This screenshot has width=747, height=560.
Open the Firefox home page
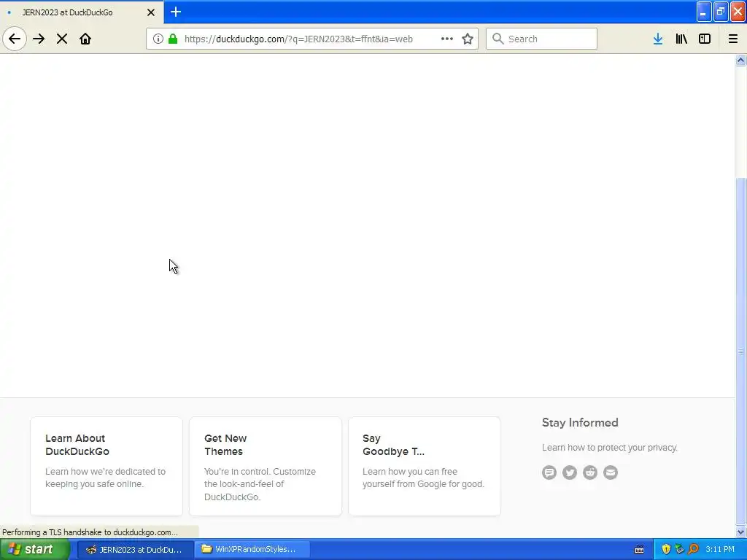point(85,39)
